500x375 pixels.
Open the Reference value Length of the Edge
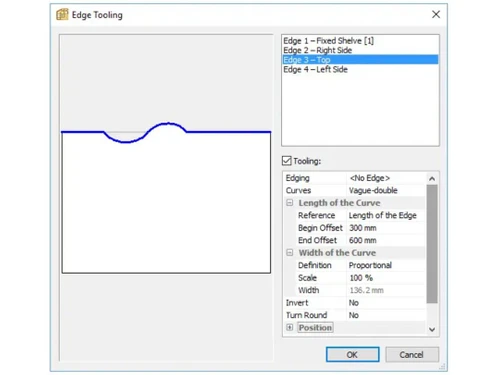386,215
